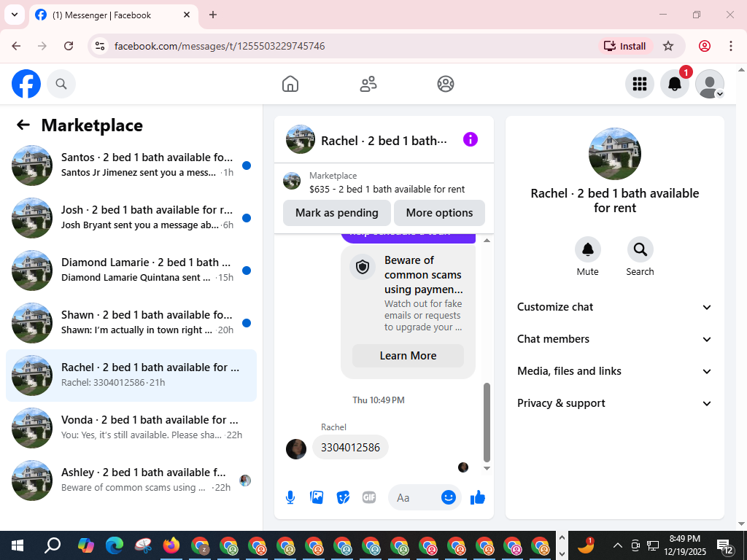Install the Facebook app button
Image resolution: width=747 pixels, height=560 pixels.
pyautogui.click(x=625, y=46)
